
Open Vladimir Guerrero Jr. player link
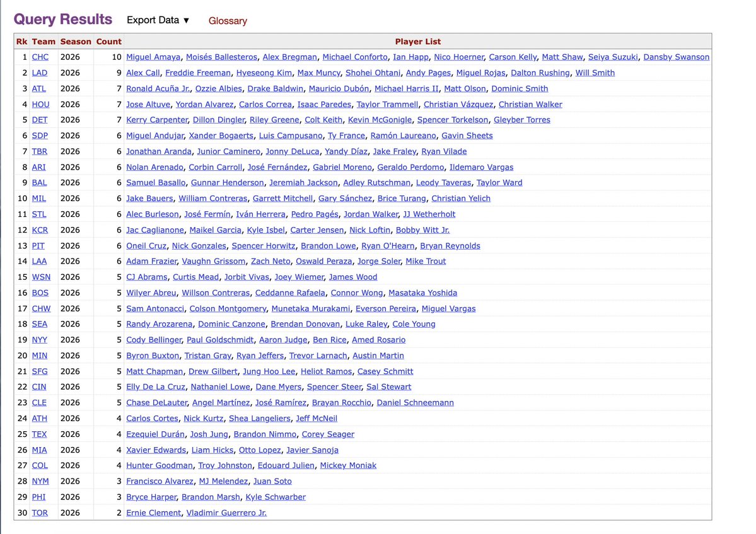click(x=226, y=513)
